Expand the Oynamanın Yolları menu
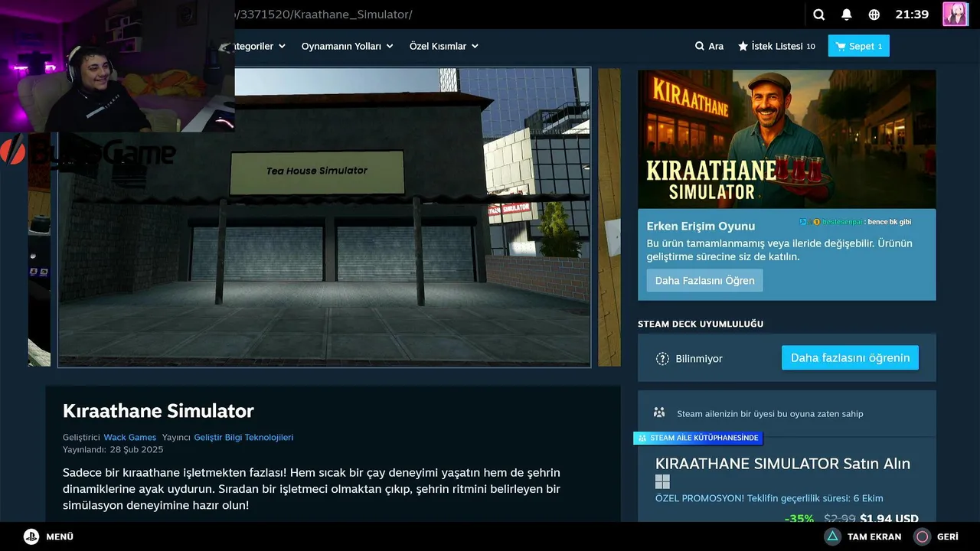The width and height of the screenshot is (980, 551). (x=347, y=46)
